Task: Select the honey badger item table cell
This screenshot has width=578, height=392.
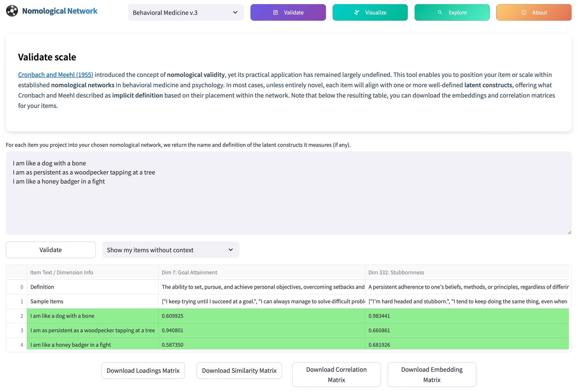Action: (92, 344)
